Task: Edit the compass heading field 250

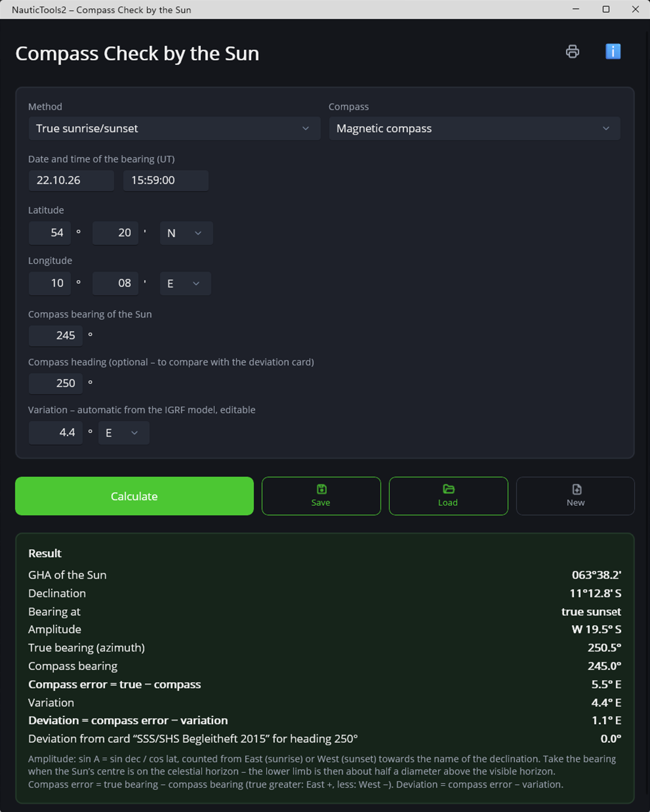Action: tap(55, 384)
